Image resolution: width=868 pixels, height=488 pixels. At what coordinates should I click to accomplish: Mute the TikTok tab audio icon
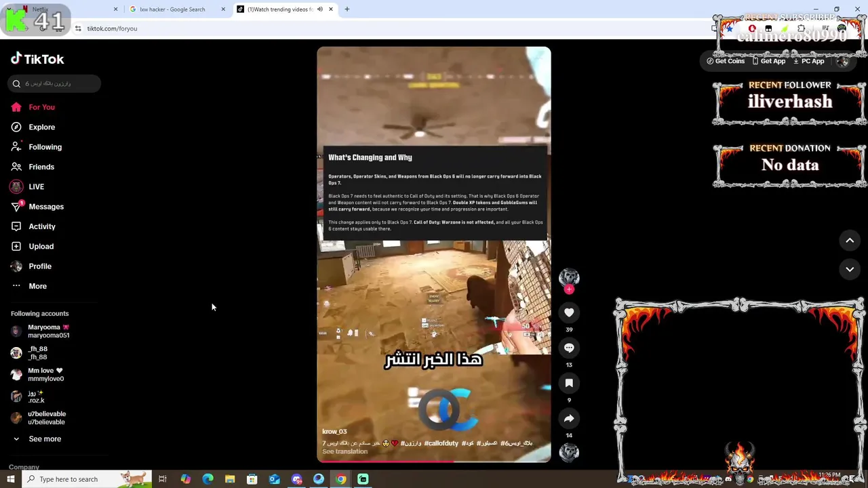click(x=320, y=9)
